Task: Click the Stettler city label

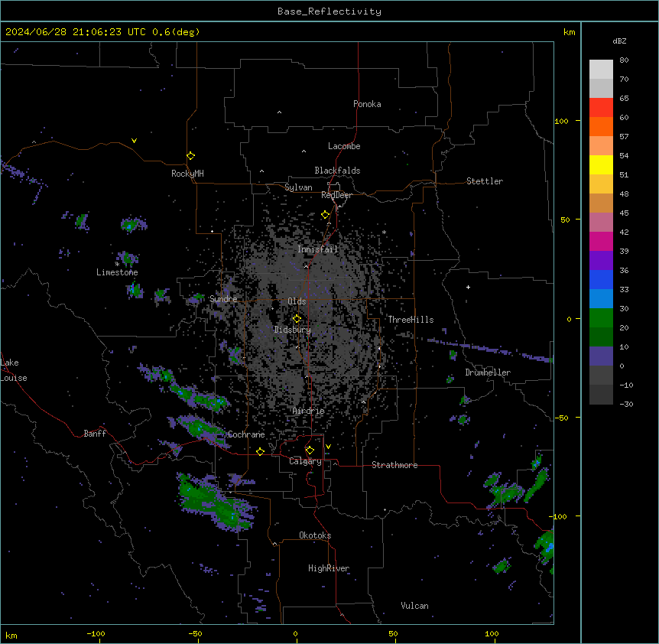Action: coord(485,181)
